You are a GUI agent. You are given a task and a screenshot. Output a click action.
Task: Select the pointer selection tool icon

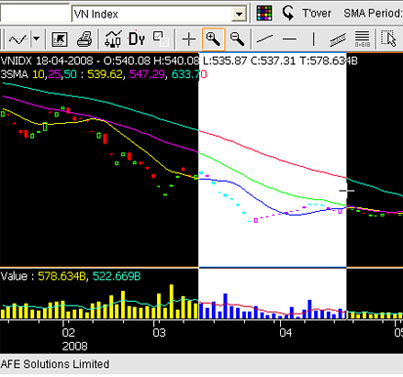(x=389, y=39)
